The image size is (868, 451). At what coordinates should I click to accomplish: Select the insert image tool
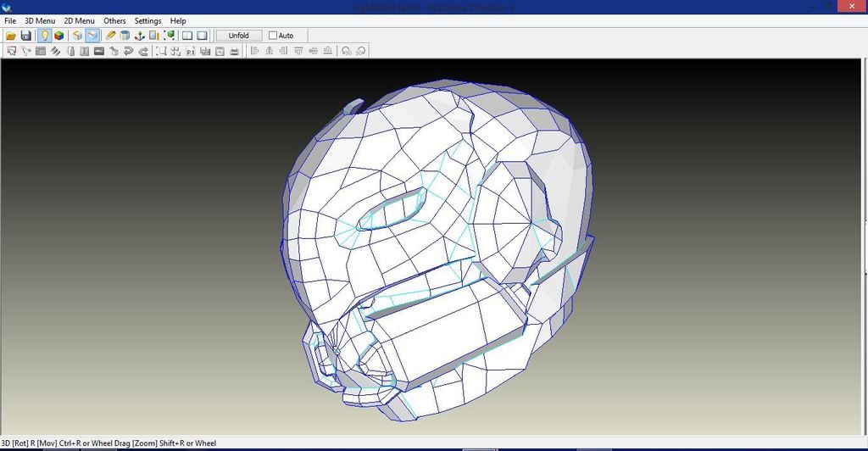click(x=99, y=51)
